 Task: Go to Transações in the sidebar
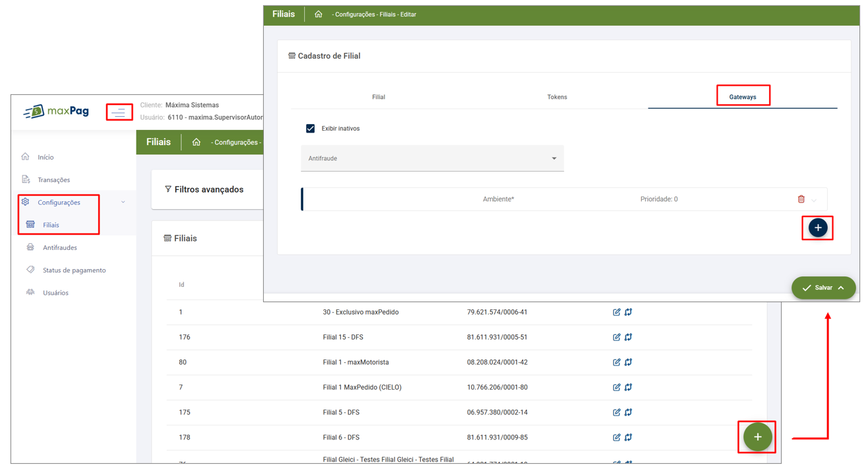click(53, 180)
